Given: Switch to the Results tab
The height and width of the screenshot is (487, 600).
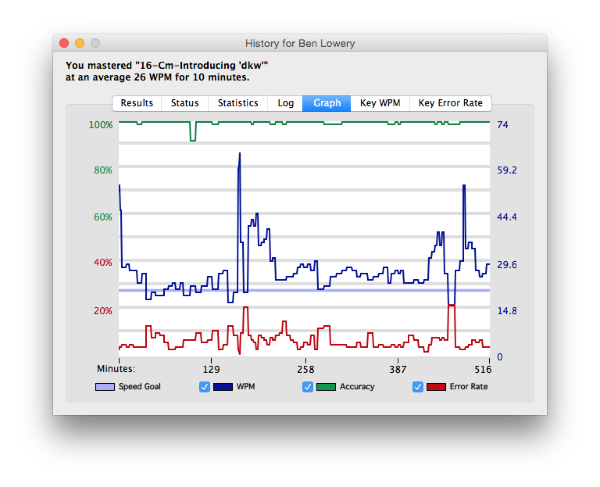Looking at the screenshot, I should (137, 103).
